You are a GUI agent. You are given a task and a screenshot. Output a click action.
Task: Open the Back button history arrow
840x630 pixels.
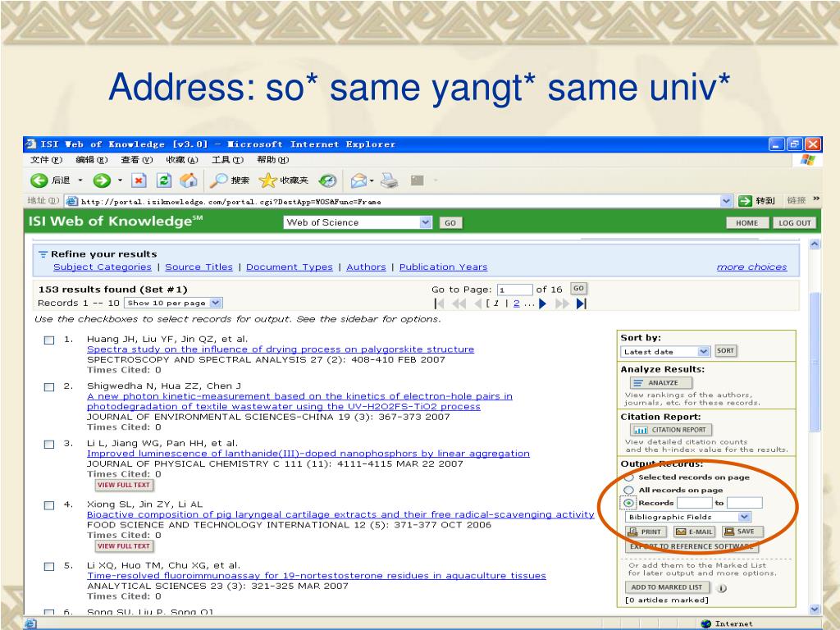80,180
